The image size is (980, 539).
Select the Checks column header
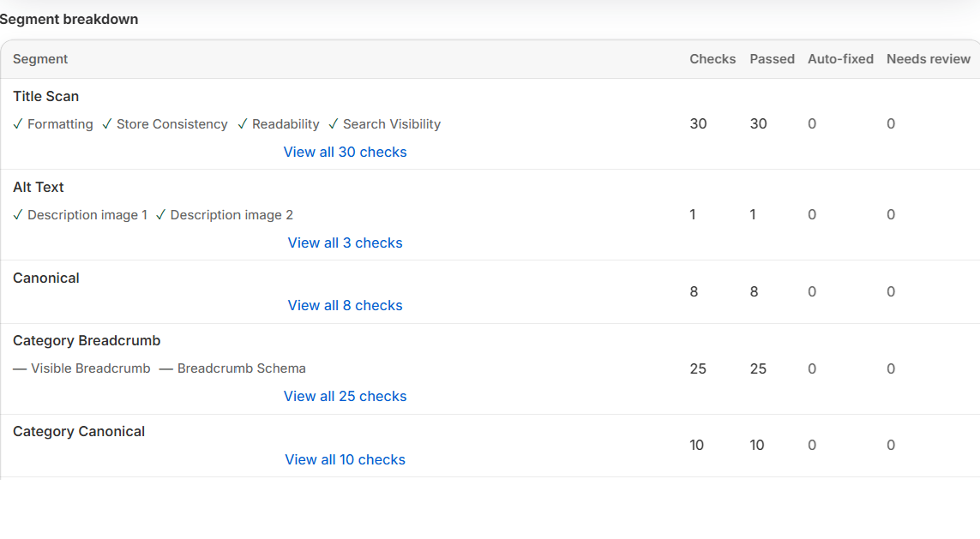pos(712,59)
